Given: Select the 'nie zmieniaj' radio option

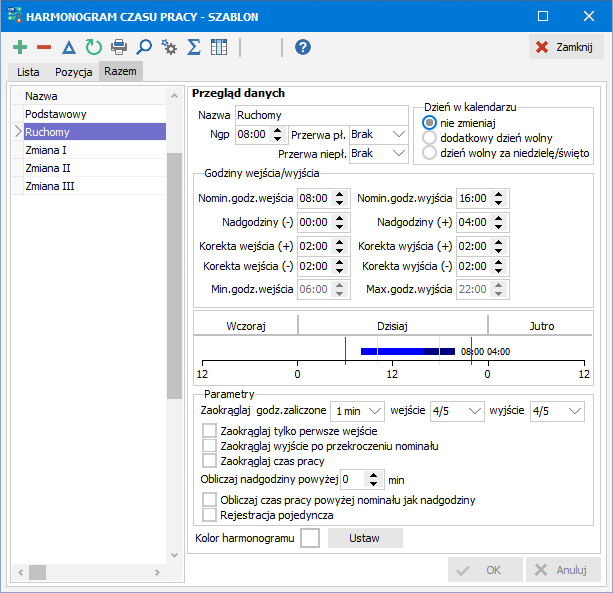Looking at the screenshot, I should (x=429, y=123).
